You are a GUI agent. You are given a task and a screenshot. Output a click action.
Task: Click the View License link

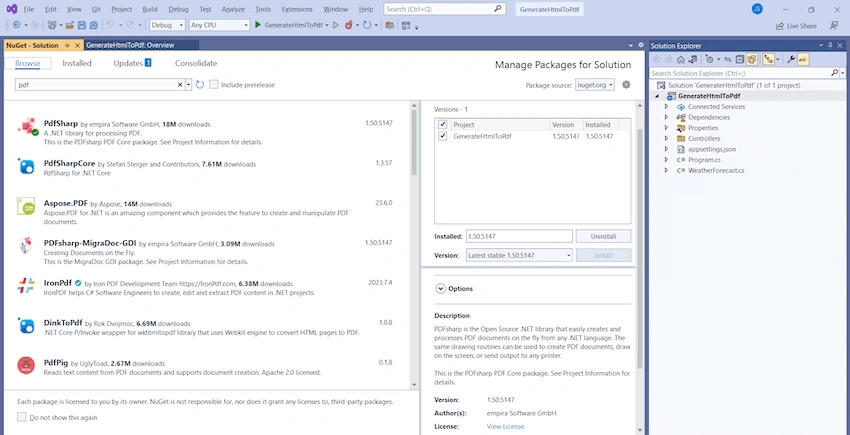[x=505, y=426]
